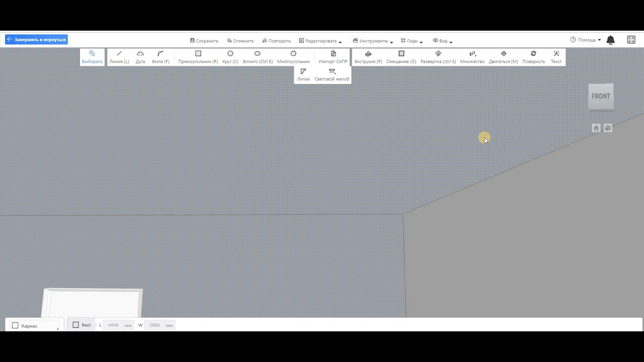The width and height of the screenshot is (644, 362).
Task: Choose the Текст text tool
Action: click(x=556, y=57)
